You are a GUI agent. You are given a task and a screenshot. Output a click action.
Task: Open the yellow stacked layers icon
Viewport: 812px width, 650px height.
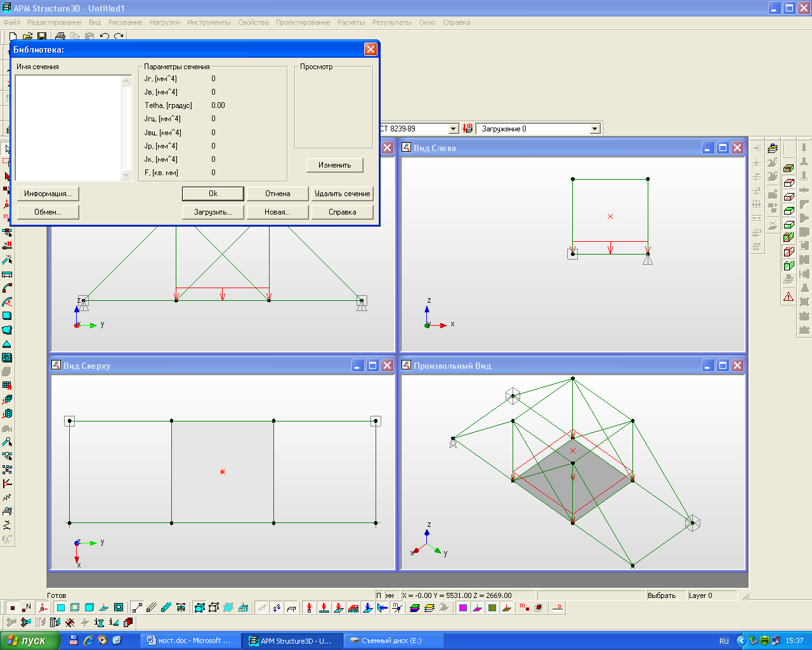(429, 607)
